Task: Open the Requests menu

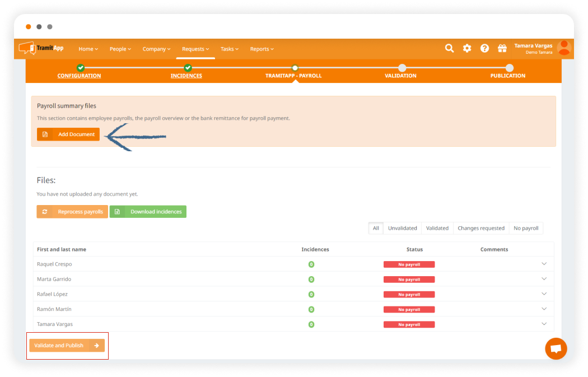Action: pos(195,49)
